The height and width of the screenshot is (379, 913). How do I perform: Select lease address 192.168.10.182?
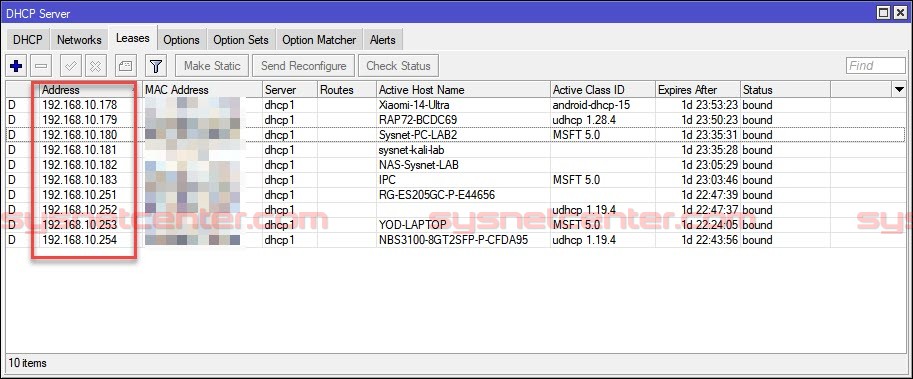pos(80,165)
